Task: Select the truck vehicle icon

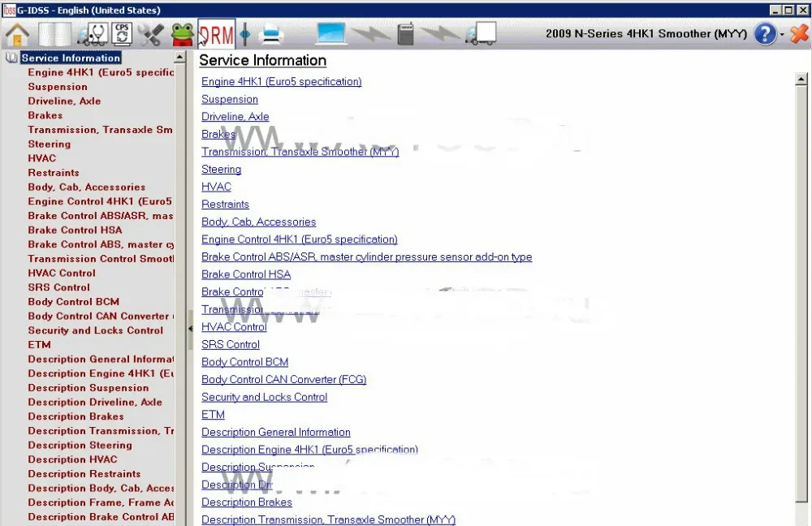Action: coord(481,33)
